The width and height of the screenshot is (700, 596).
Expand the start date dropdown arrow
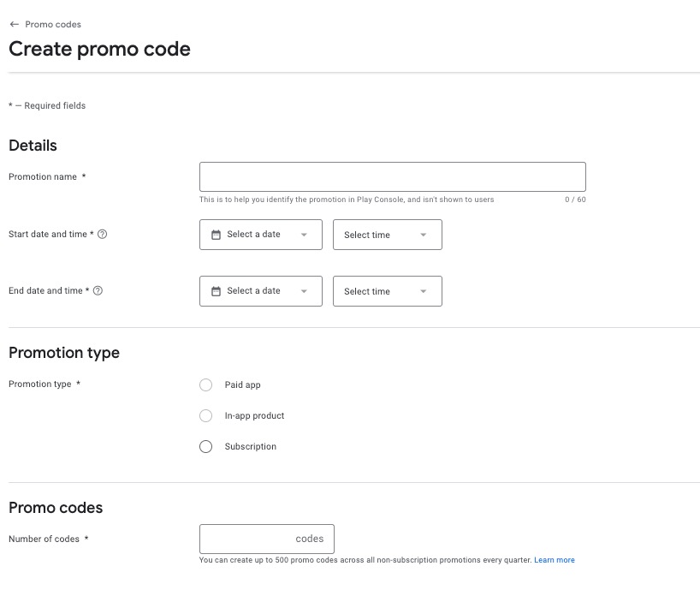(304, 235)
